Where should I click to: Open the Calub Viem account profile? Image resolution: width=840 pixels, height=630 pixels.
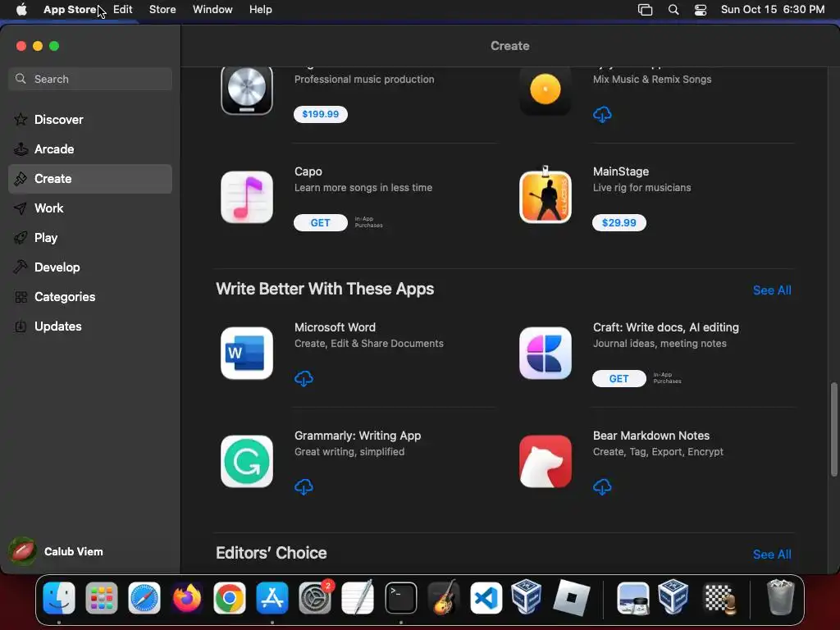click(x=57, y=551)
